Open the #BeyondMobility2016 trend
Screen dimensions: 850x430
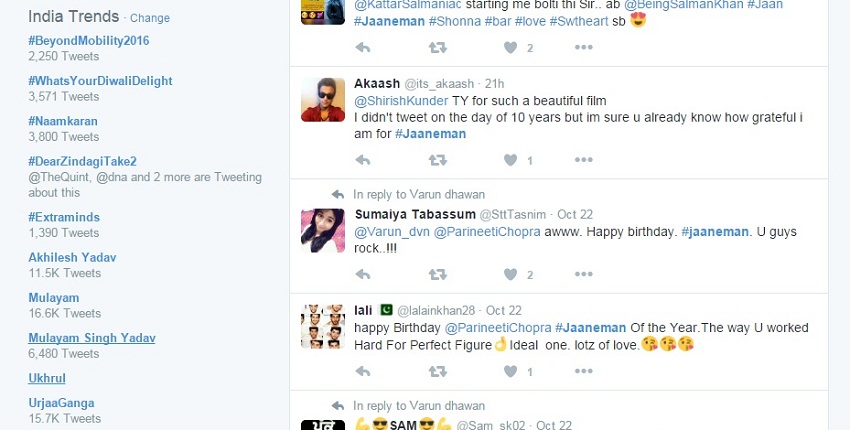pyautogui.click(x=89, y=41)
